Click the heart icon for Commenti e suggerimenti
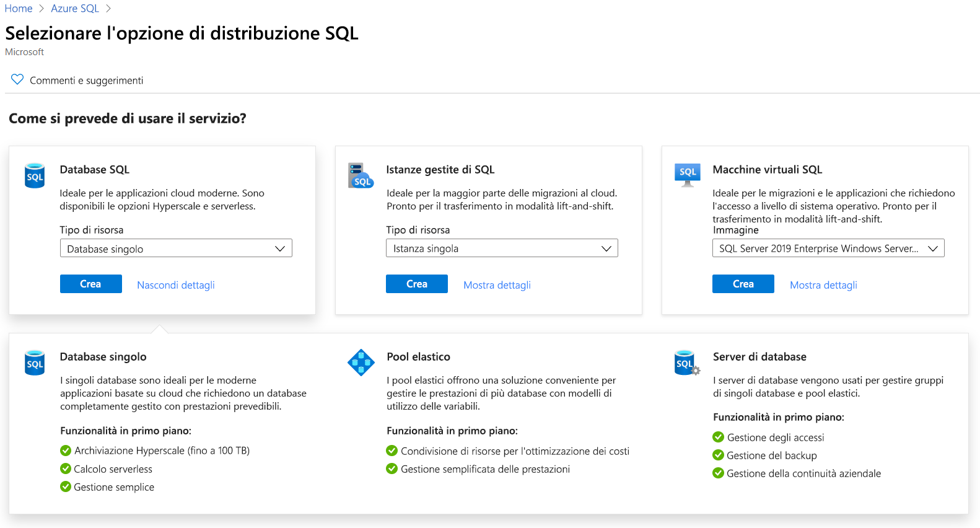The height and width of the screenshot is (528, 980). (17, 79)
